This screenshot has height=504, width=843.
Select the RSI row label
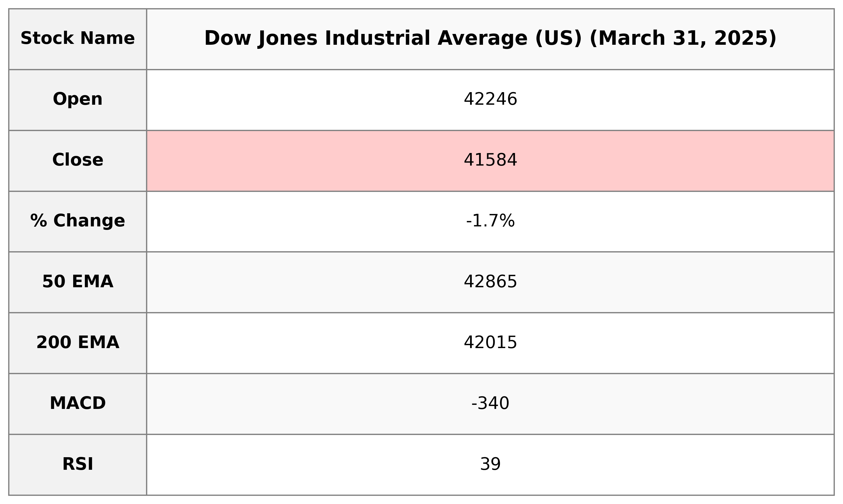(x=78, y=464)
